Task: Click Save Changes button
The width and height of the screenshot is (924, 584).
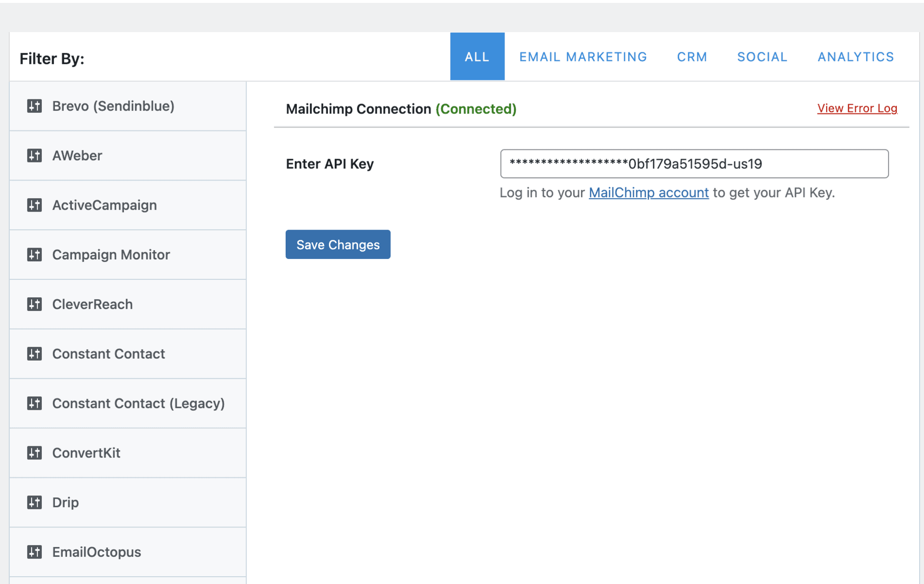Action: (338, 244)
